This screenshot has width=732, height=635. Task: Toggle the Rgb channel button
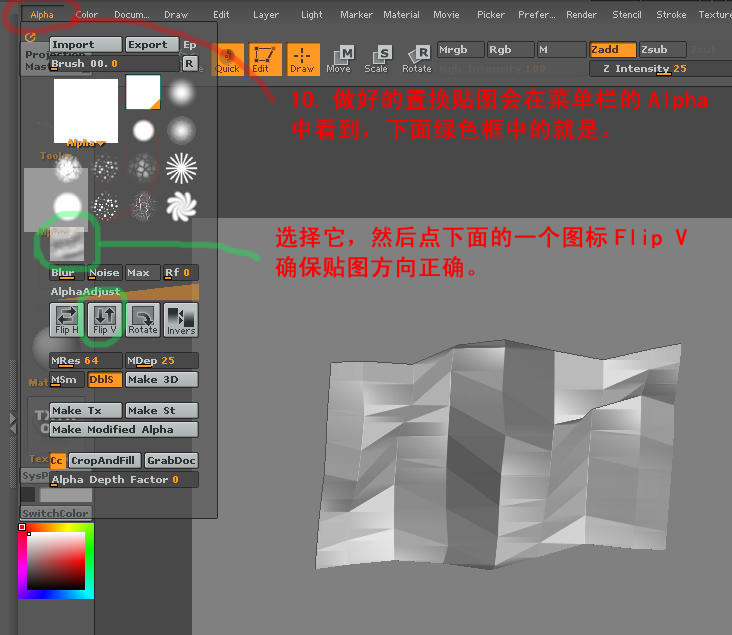point(510,49)
